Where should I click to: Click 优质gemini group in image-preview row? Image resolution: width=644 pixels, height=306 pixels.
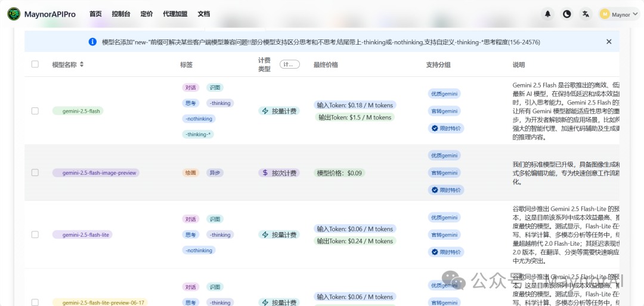[444, 155]
